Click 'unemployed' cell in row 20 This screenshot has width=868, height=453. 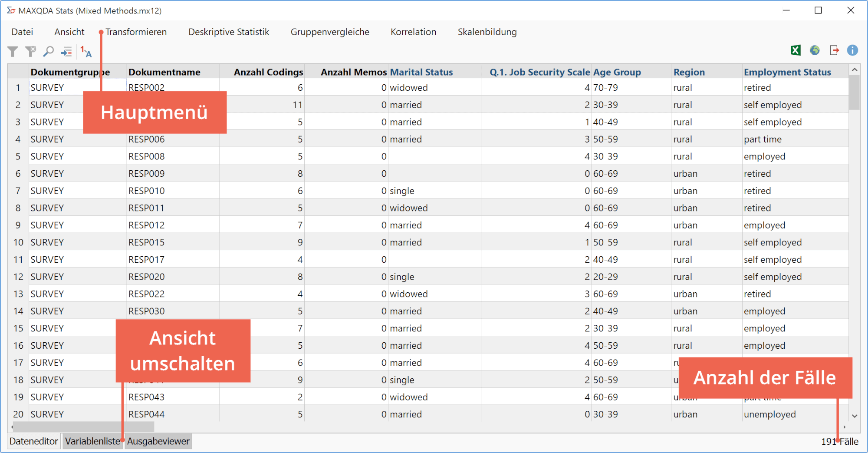tap(795, 414)
